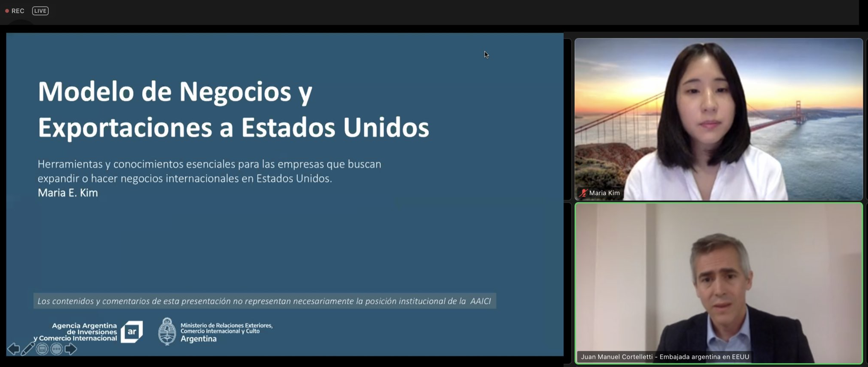Click Maria Kim's muted microphone icon

point(583,193)
